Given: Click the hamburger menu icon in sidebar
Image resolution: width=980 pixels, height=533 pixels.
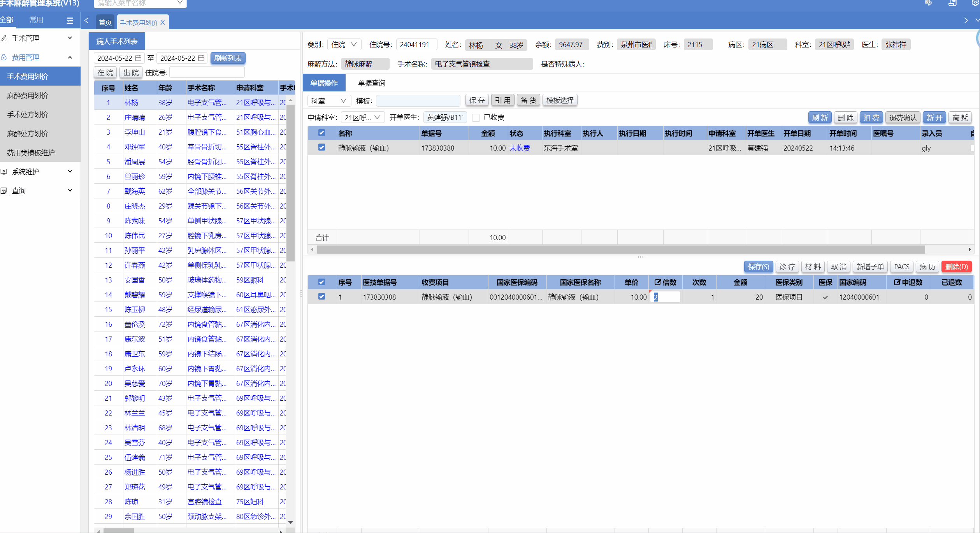Looking at the screenshot, I should click(70, 21).
